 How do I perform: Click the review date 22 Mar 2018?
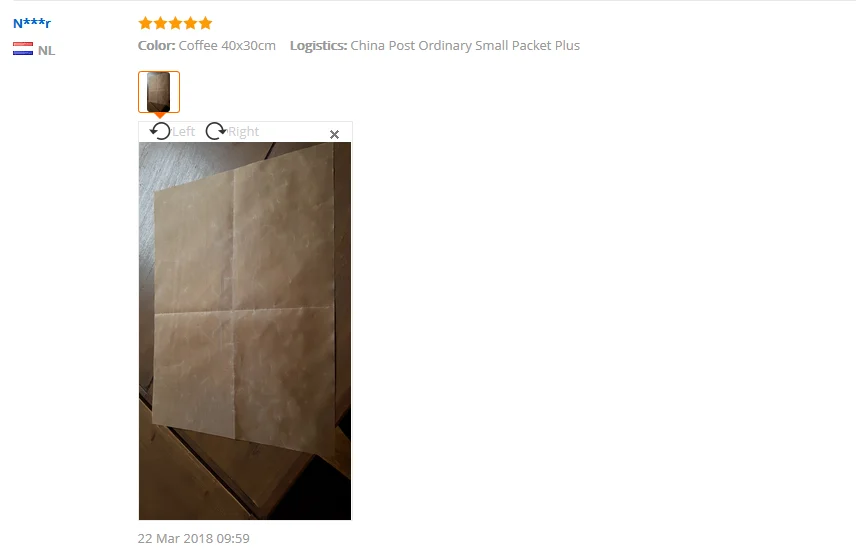194,538
